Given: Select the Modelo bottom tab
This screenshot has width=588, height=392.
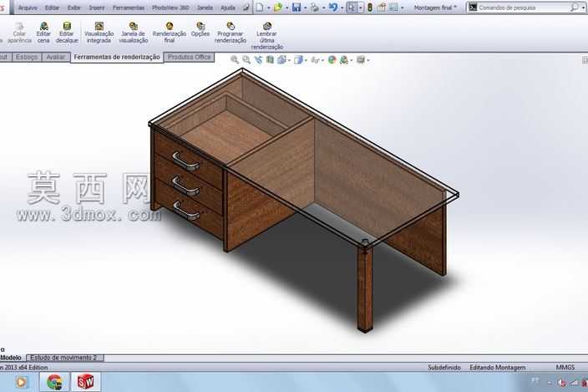Looking at the screenshot, I should tap(11, 358).
